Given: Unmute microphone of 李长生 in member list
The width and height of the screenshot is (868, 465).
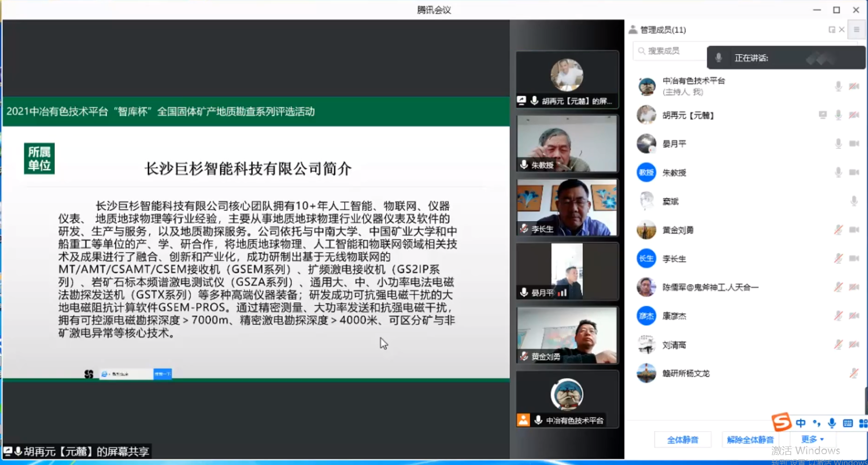Looking at the screenshot, I should point(838,259).
